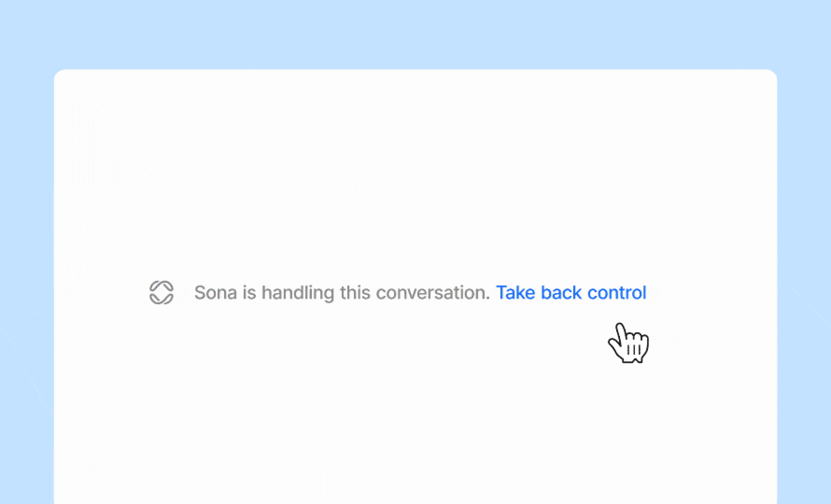831x504 pixels.
Task: Stop Sona handling using Take back control
Action: [571, 293]
